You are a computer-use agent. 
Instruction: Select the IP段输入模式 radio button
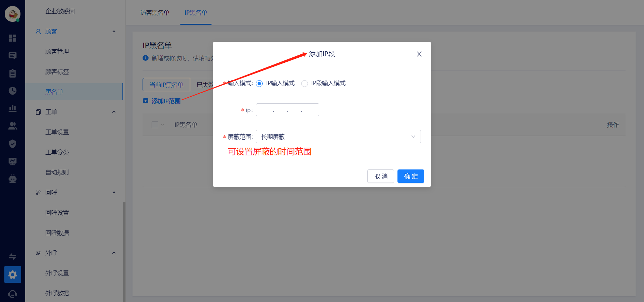coord(305,84)
